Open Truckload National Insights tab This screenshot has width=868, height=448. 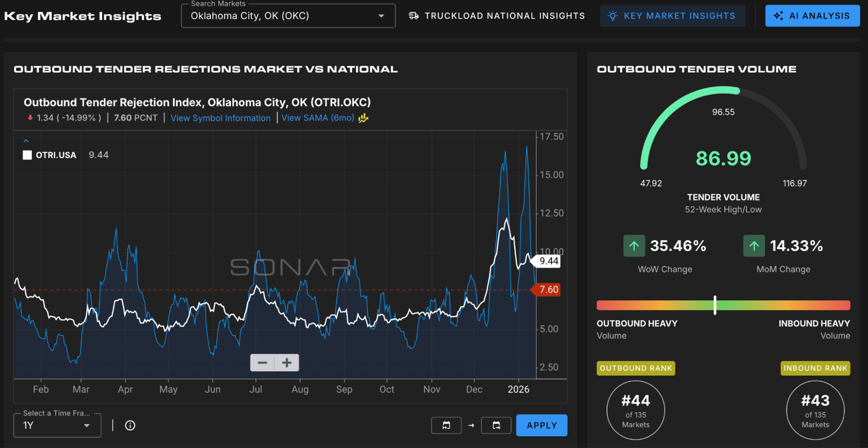(x=504, y=16)
